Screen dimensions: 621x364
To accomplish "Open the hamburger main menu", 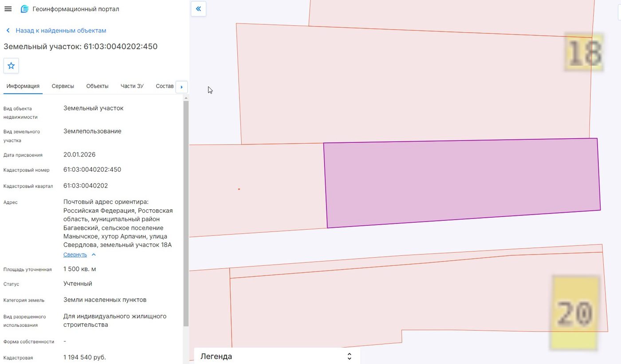I will [8, 9].
